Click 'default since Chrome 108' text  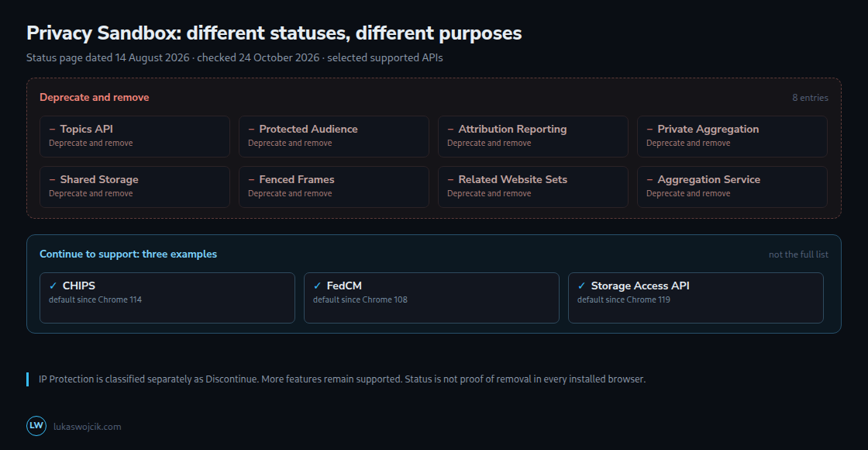click(360, 299)
